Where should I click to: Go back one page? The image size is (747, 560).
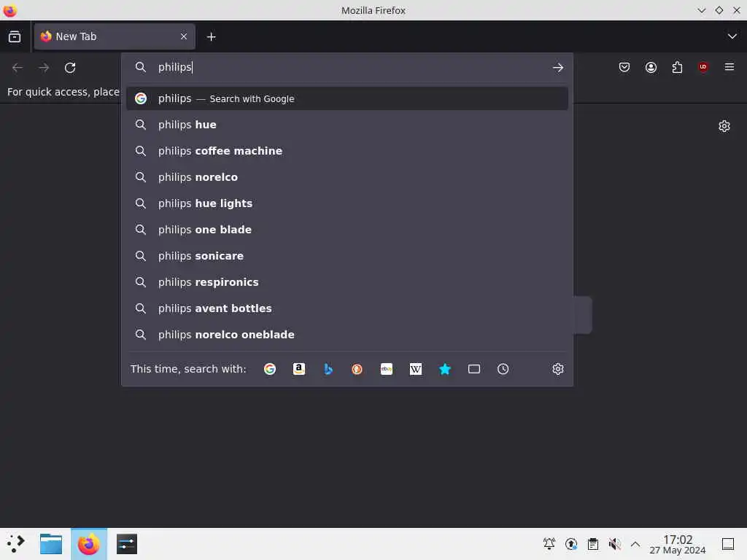point(18,68)
